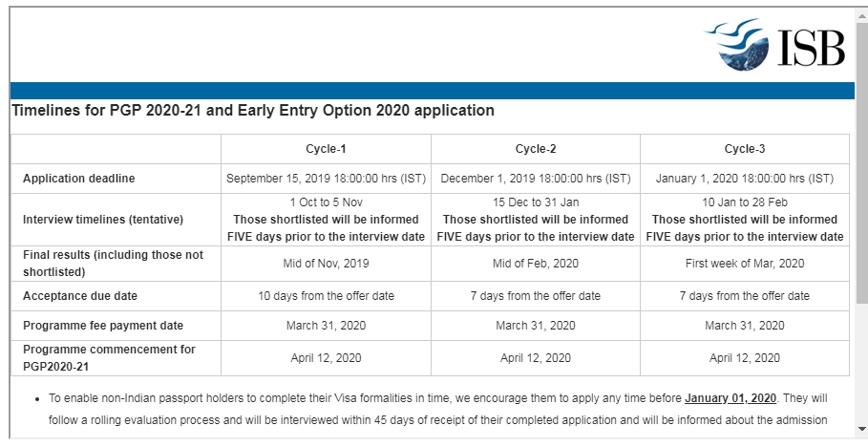This screenshot has width=868, height=447.
Task: Click the 10 days from the offer date cell
Action: [326, 296]
